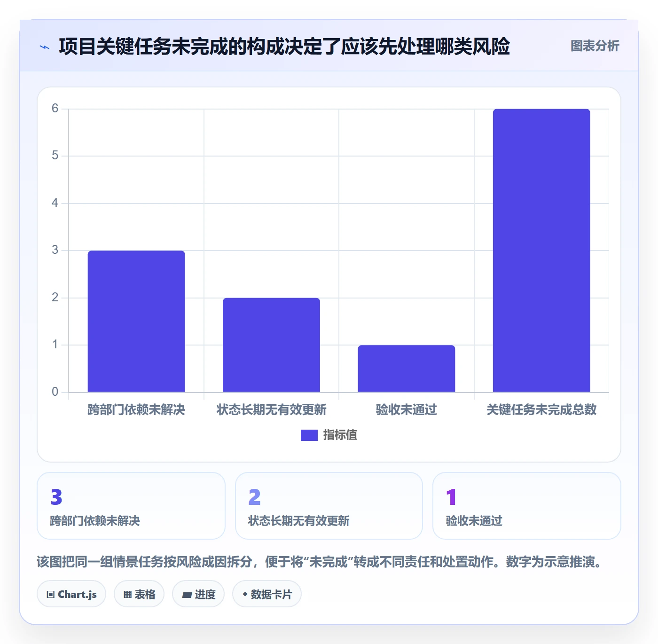Click the 图表分析 label in header
Image resolution: width=658 pixels, height=644 pixels.
(595, 46)
